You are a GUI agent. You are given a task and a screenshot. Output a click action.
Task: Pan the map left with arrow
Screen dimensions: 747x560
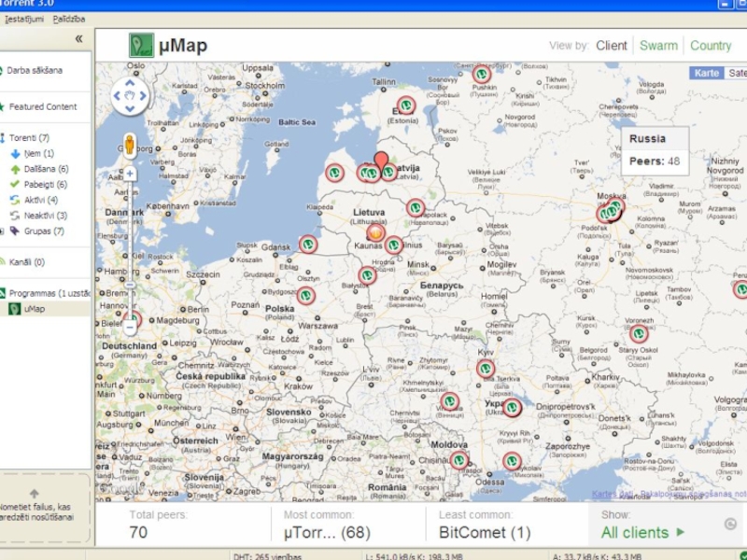[118, 96]
